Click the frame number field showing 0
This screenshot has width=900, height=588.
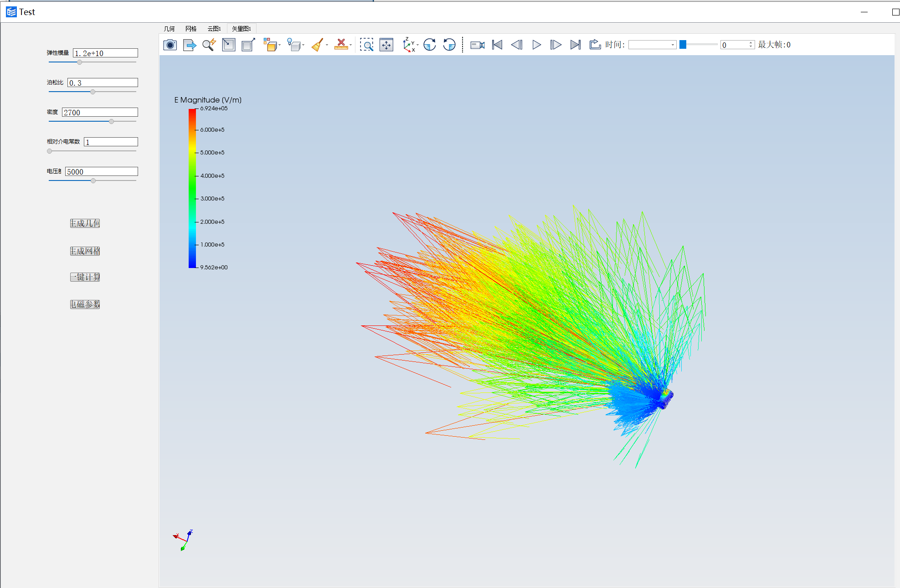pos(734,45)
